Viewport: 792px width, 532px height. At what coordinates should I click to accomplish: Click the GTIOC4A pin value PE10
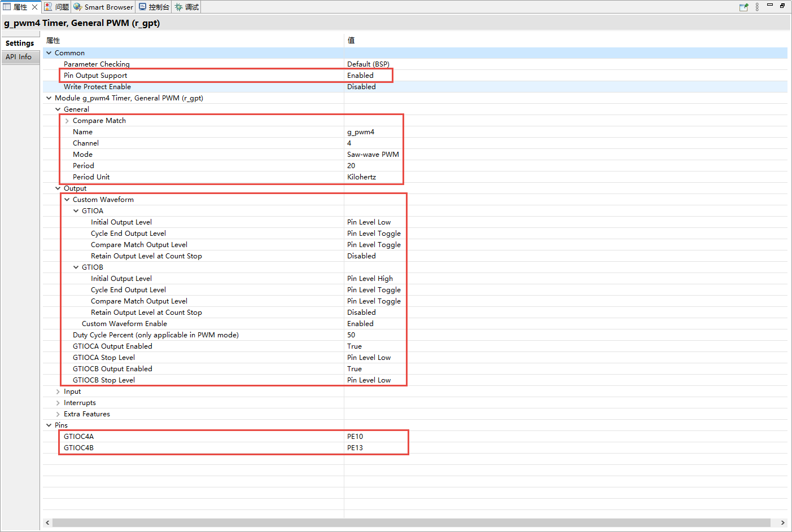(355, 437)
